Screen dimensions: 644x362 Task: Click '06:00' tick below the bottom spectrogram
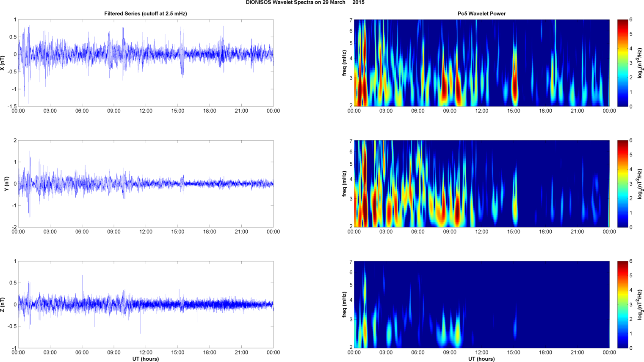[418, 352]
